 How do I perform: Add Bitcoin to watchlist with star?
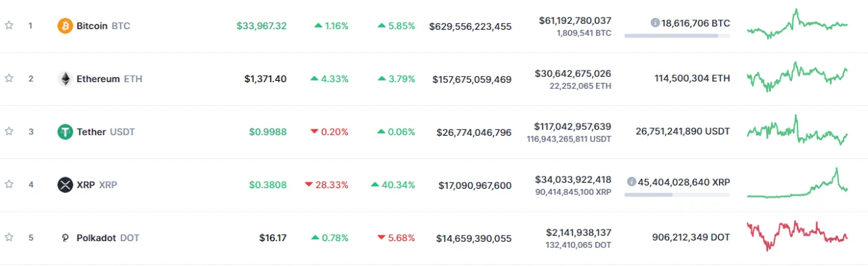(x=9, y=25)
